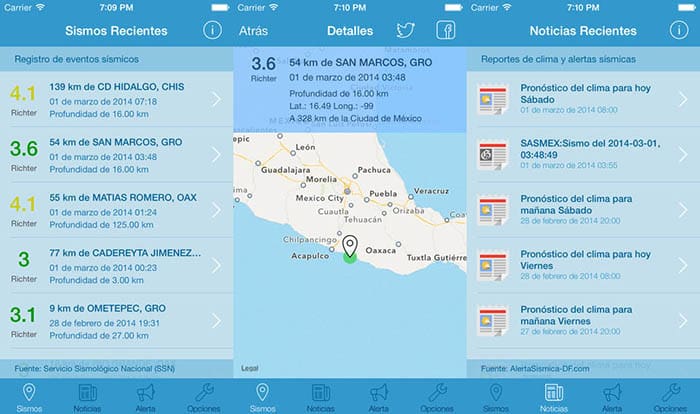
Task: Tap Atrás to go back from Detalles
Action: pos(253,31)
